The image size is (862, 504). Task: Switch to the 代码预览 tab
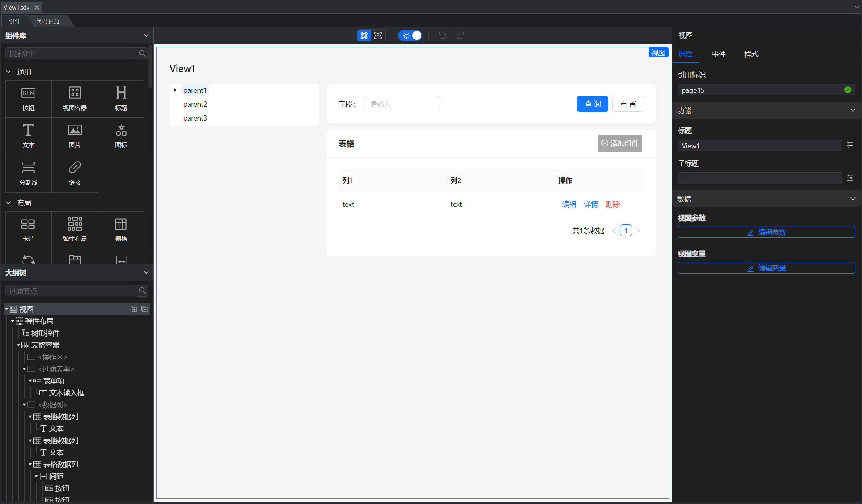point(48,21)
